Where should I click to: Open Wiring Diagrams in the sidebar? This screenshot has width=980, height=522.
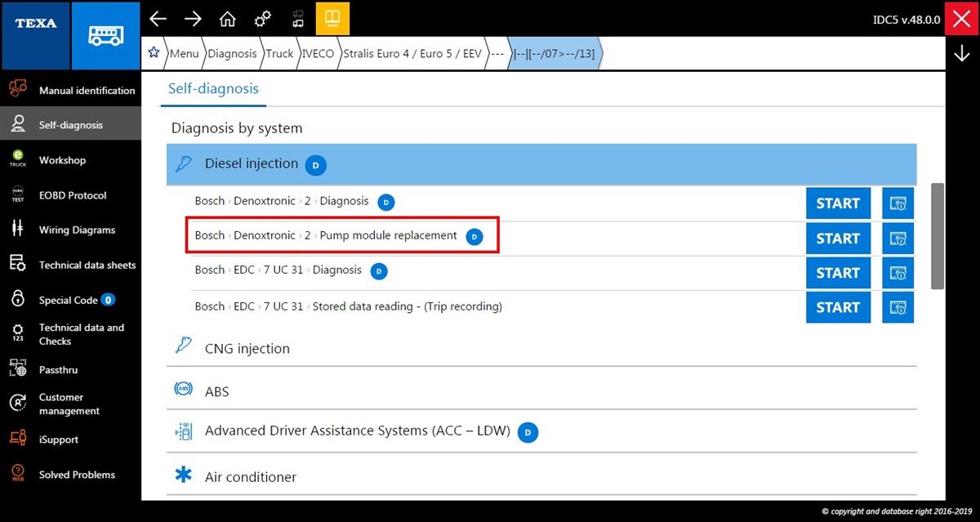[70, 230]
